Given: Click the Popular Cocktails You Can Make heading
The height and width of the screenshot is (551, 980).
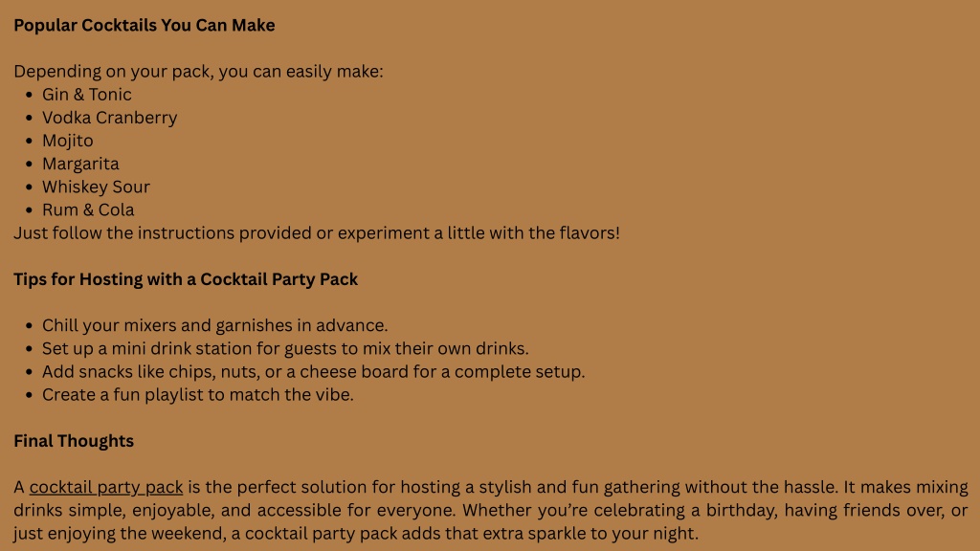Looking at the screenshot, I should pos(145,25).
